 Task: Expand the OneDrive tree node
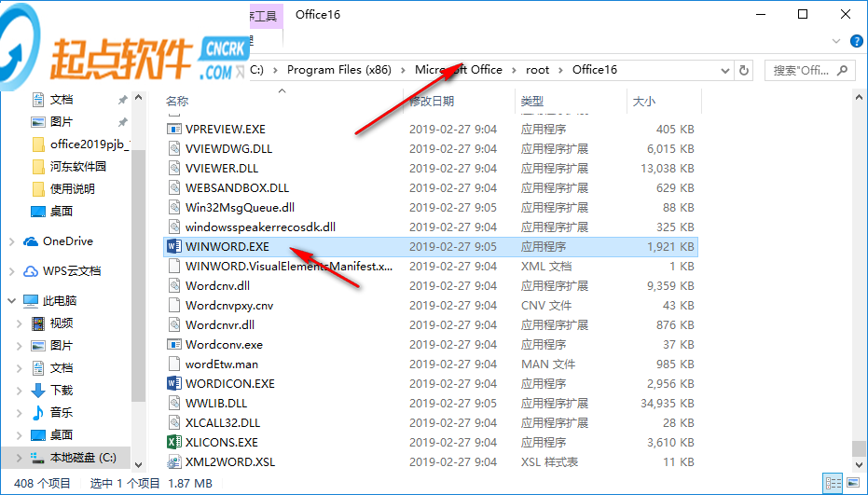click(x=11, y=241)
